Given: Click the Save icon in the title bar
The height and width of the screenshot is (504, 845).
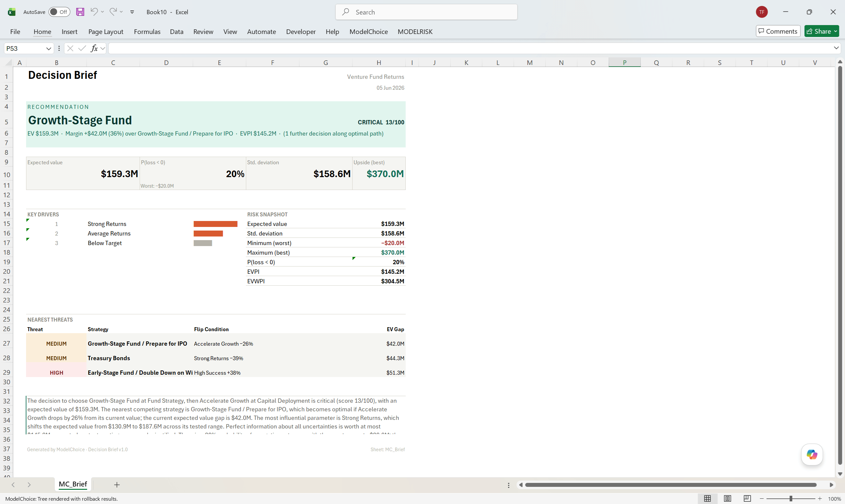Looking at the screenshot, I should click(80, 12).
